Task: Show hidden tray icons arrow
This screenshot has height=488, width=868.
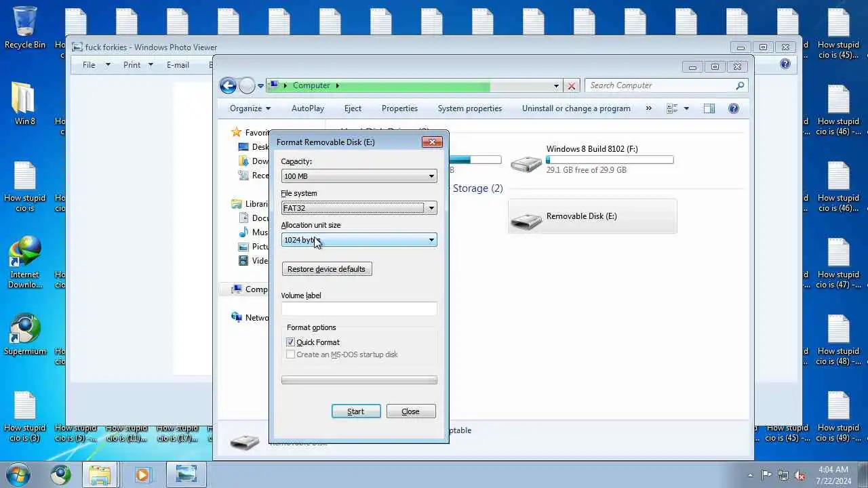Action: pos(750,475)
